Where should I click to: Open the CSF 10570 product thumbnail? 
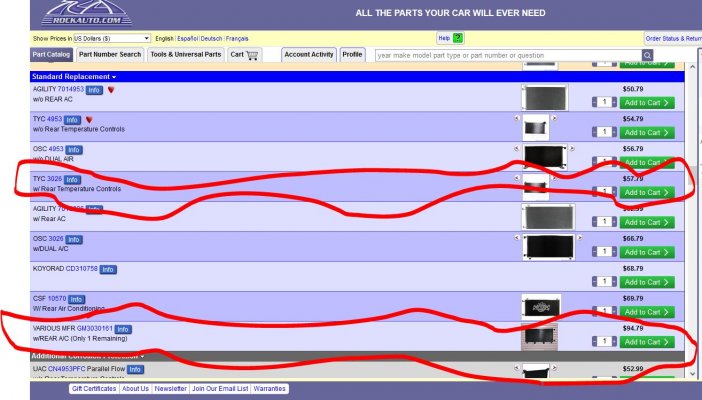(x=541, y=306)
